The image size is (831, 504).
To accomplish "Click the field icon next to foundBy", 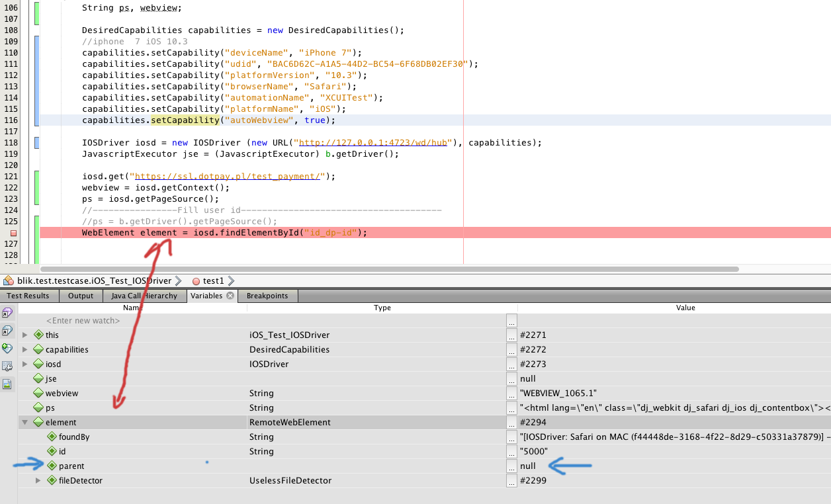I will point(52,437).
